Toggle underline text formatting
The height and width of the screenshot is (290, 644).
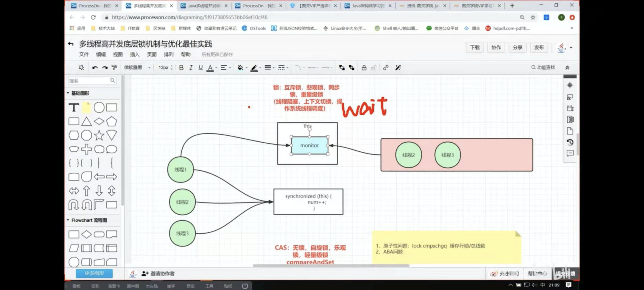tap(200, 68)
